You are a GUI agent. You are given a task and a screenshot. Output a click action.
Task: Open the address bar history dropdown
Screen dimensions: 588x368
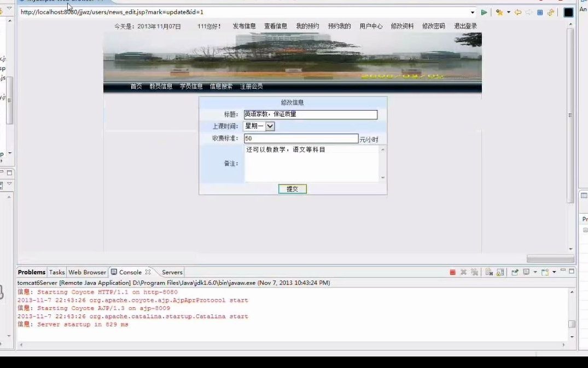[x=474, y=12]
